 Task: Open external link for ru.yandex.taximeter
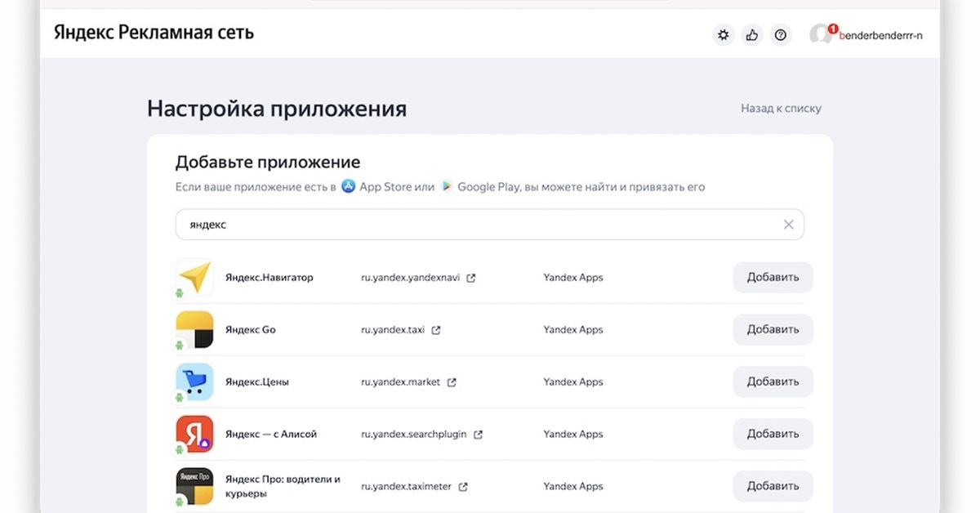463,487
